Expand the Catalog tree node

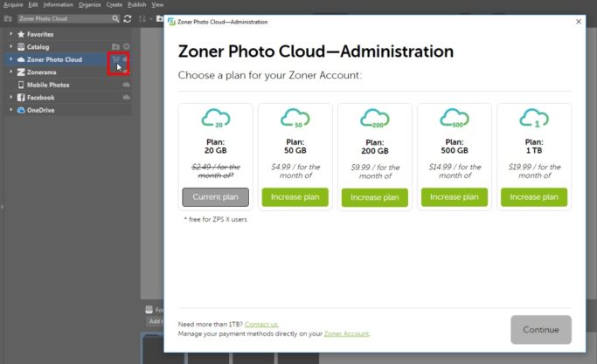tap(10, 46)
